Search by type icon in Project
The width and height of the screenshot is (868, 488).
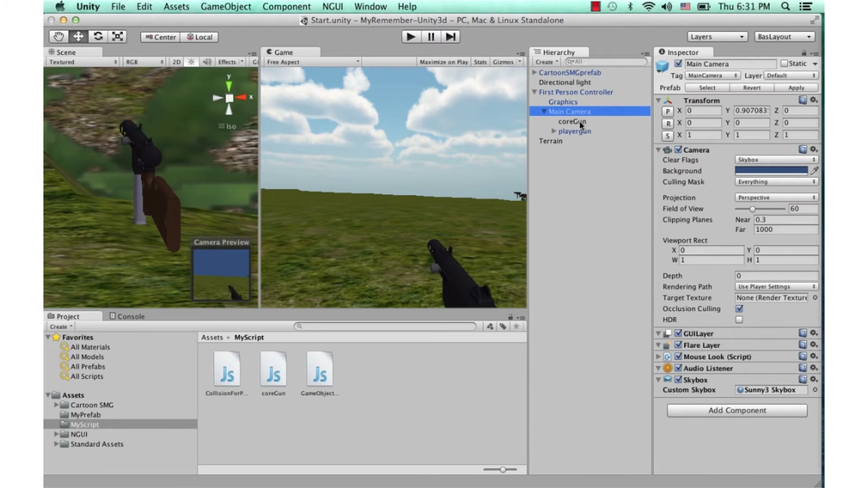tap(490, 326)
